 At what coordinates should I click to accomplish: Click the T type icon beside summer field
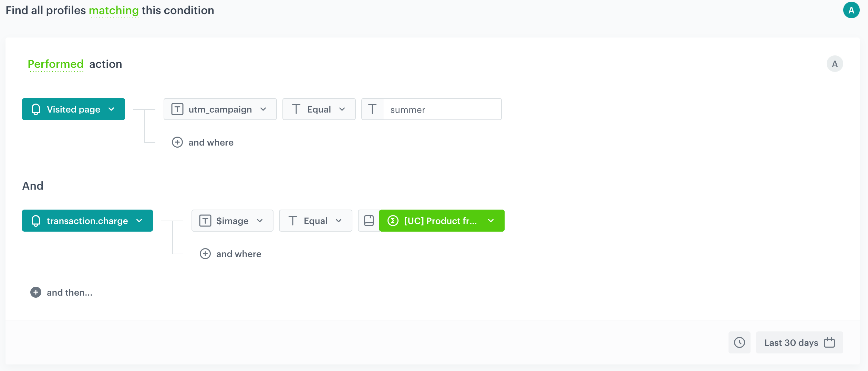(372, 109)
